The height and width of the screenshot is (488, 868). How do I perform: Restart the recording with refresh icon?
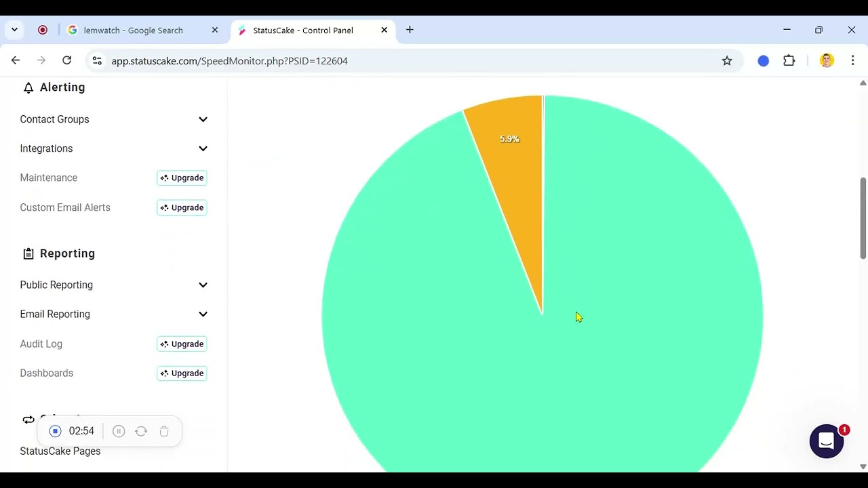click(141, 431)
